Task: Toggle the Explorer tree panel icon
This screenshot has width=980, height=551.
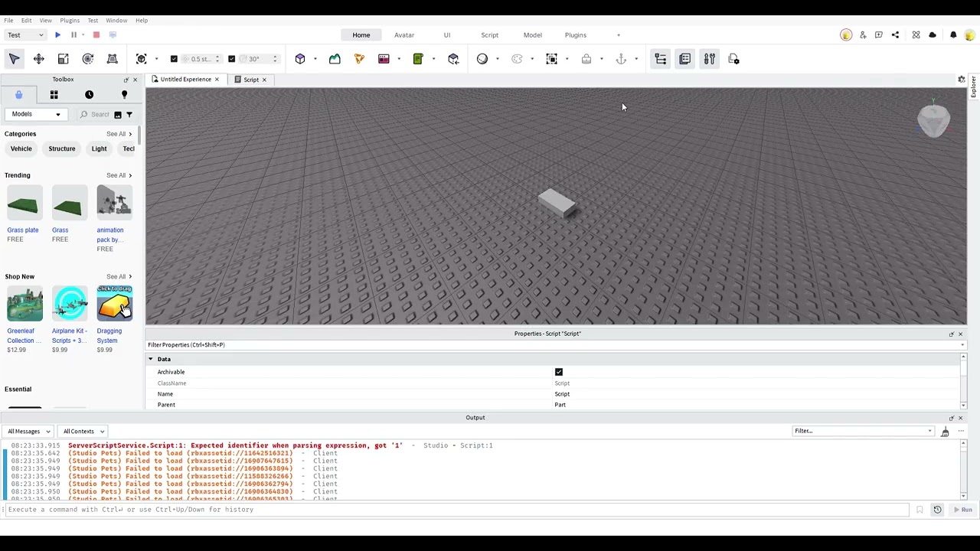Action: [661, 59]
